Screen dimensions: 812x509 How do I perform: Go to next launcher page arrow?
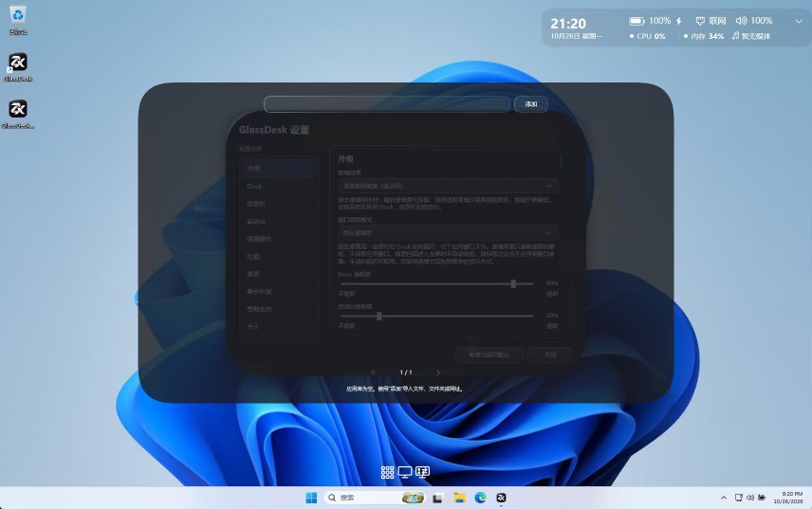[438, 373]
